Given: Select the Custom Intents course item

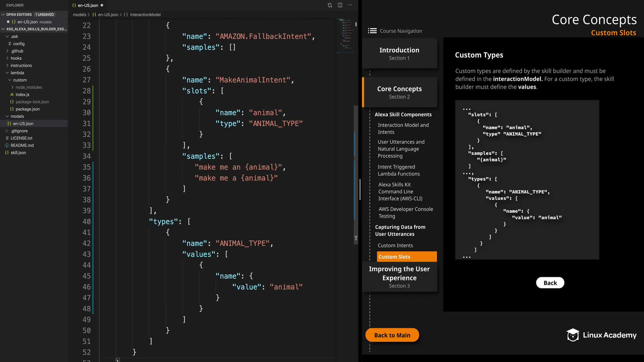Looking at the screenshot, I should click(x=395, y=245).
